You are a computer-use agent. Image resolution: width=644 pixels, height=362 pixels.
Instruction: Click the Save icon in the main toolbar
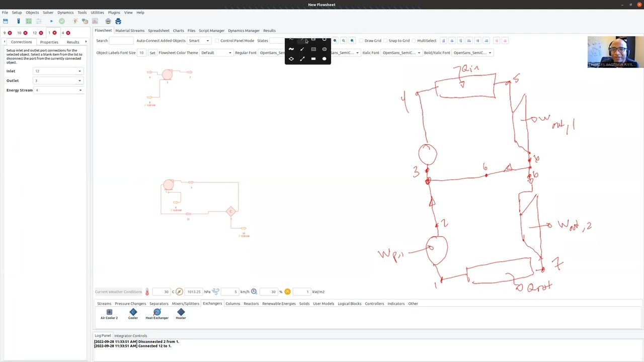[x=6, y=21]
